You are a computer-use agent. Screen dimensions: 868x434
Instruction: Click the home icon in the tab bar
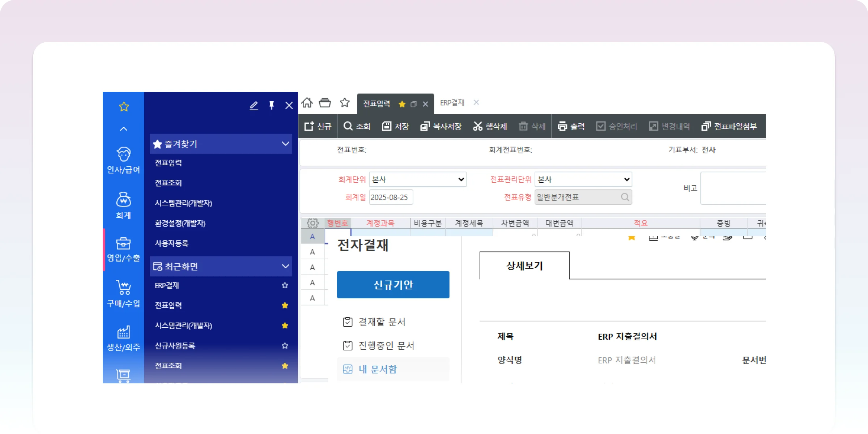pos(307,103)
